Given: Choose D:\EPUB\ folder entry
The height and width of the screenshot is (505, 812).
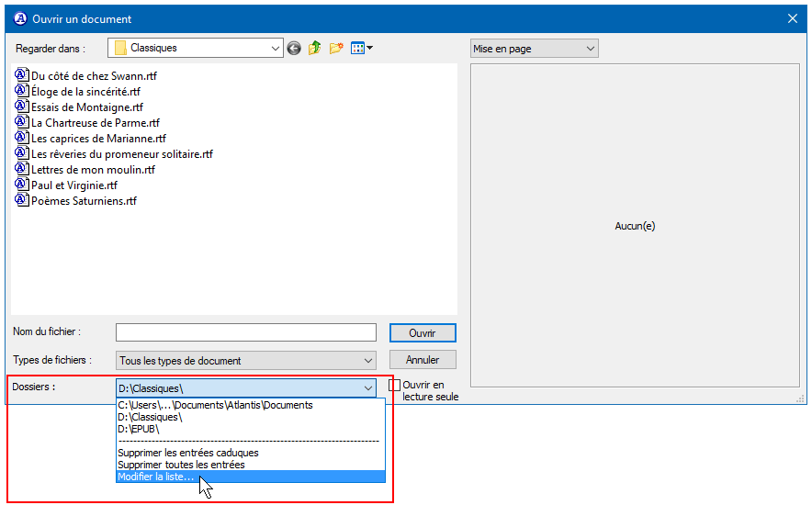Looking at the screenshot, I should pyautogui.click(x=251, y=429).
